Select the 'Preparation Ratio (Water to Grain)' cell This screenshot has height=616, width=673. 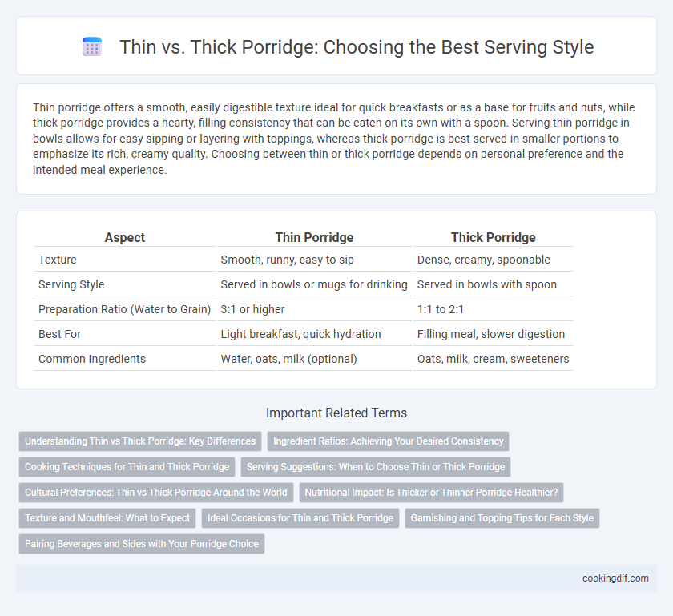124,309
